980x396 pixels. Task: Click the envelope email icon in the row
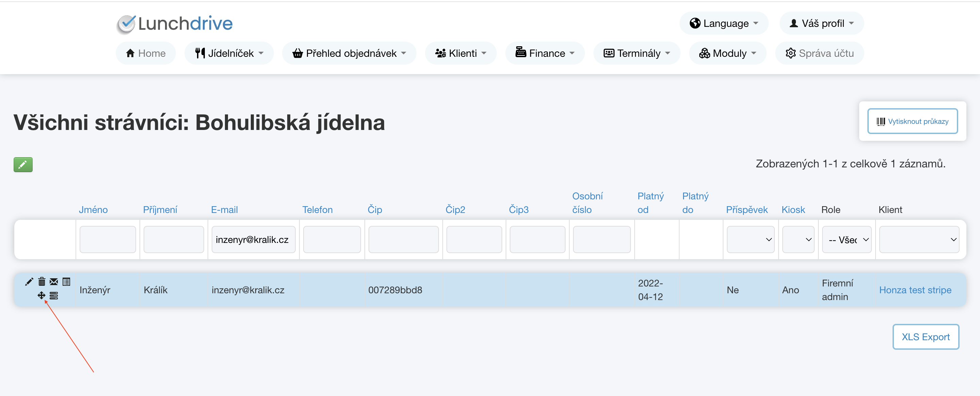(x=54, y=281)
